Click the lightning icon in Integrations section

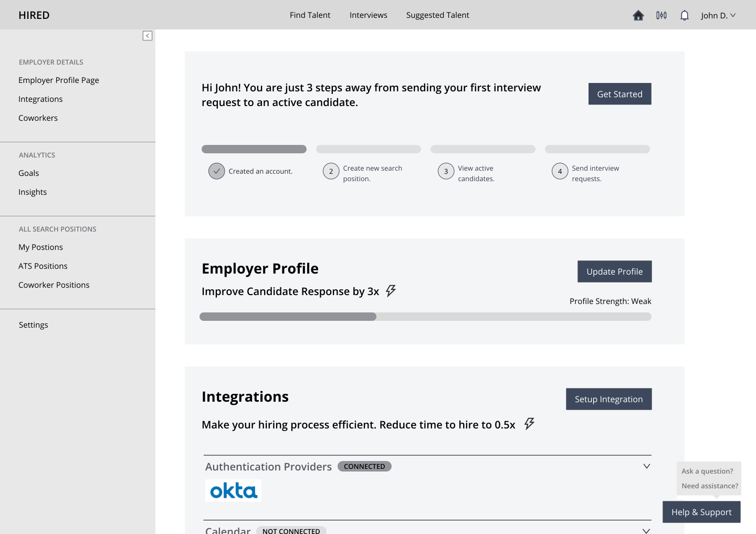point(529,424)
